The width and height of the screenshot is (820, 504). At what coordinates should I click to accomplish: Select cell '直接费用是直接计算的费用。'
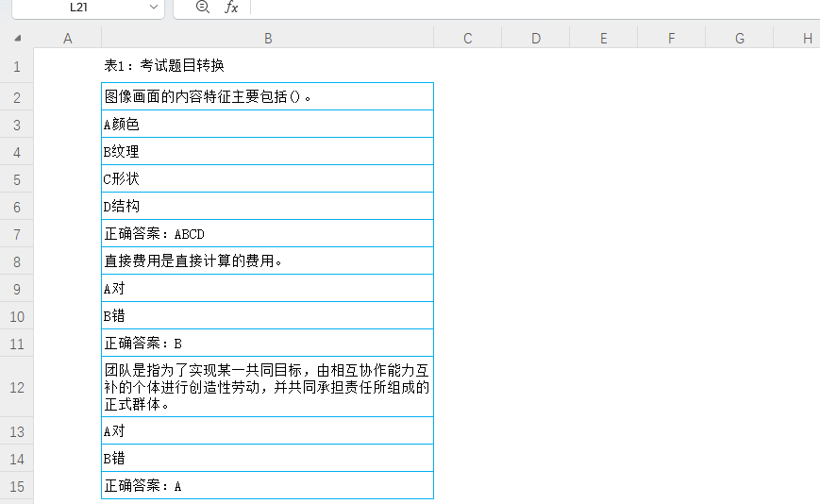[268, 260]
